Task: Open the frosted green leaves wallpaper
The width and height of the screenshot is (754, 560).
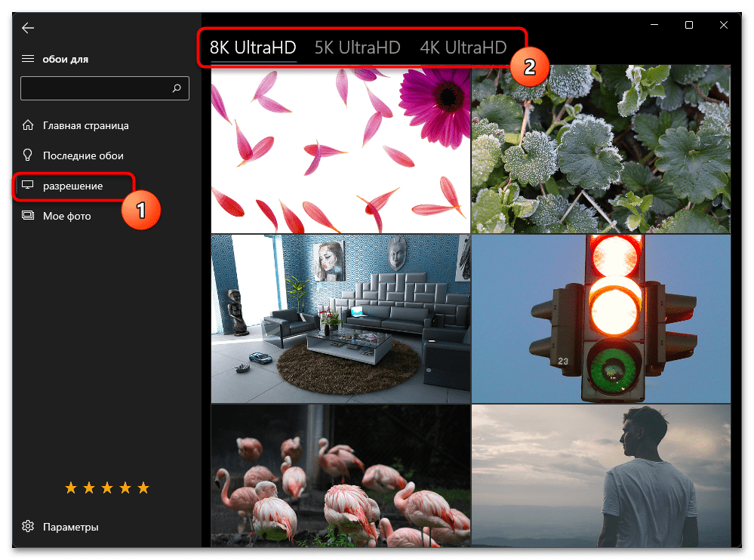Action: pyautogui.click(x=601, y=149)
